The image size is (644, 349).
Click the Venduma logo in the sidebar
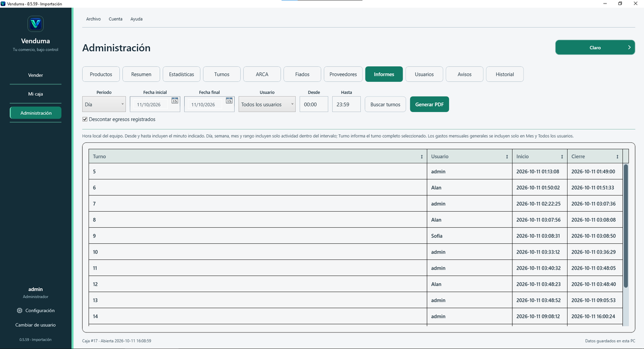pos(35,24)
